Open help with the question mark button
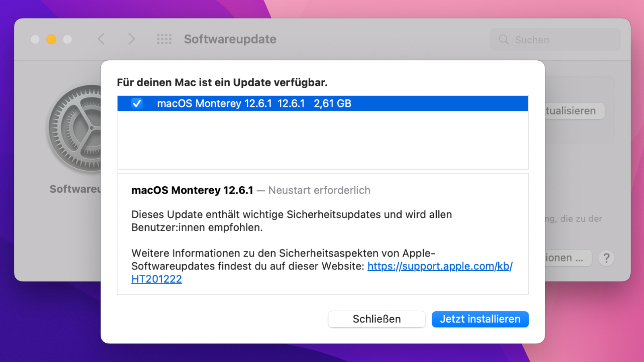Image resolution: width=644 pixels, height=362 pixels. click(x=606, y=258)
